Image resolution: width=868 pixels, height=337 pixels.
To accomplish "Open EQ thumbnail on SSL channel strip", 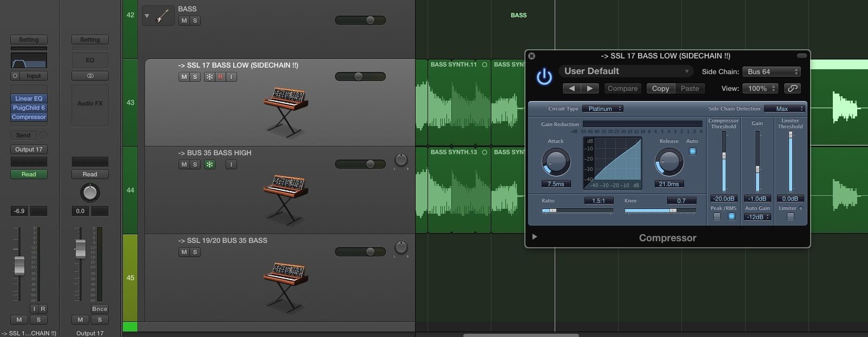I will 29,60.
